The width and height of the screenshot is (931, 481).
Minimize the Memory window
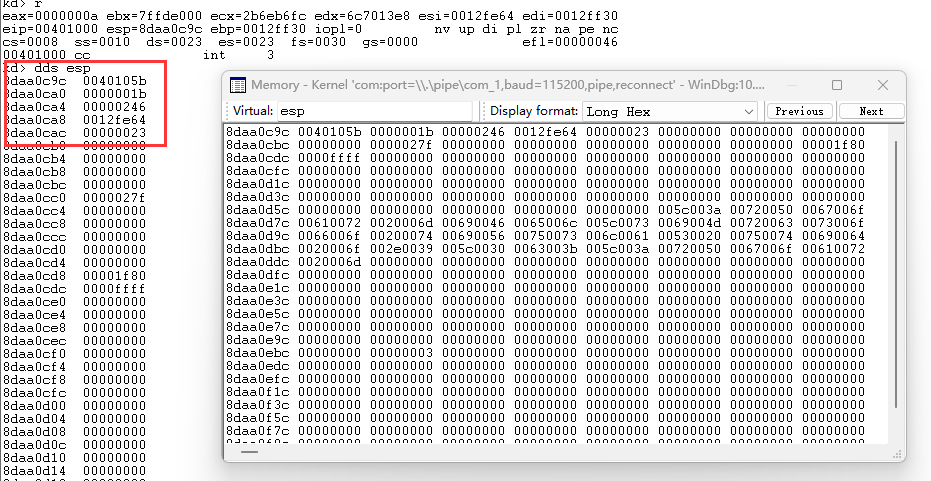pos(792,86)
